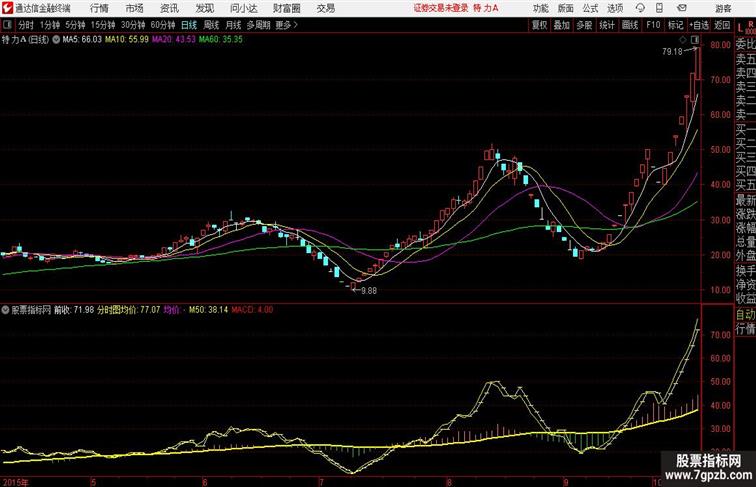756x487 pixels.
Task: Click the MA20: 43.53 indicator label
Action: coord(174,40)
